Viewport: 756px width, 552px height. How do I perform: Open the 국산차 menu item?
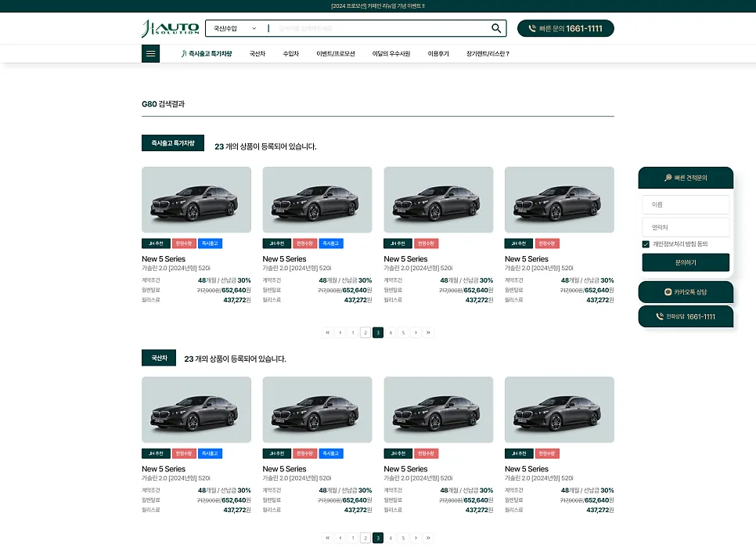[257, 53]
